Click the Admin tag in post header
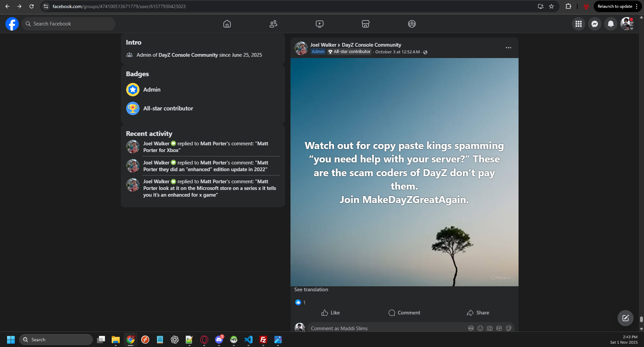 (x=318, y=52)
